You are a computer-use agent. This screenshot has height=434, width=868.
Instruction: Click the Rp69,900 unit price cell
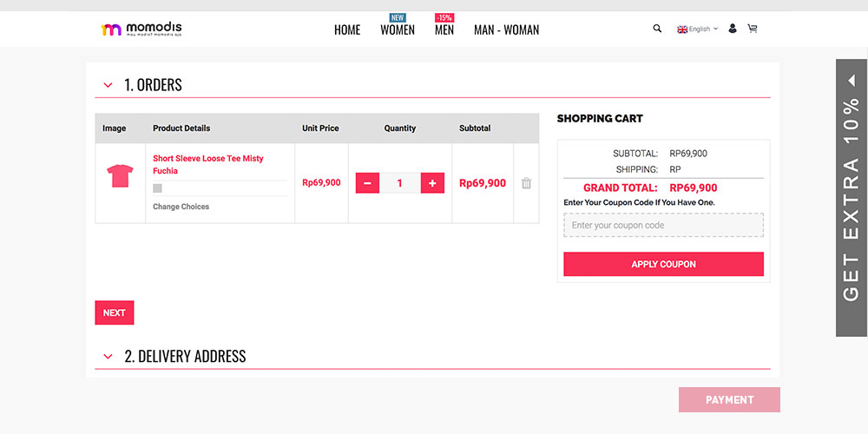point(322,182)
